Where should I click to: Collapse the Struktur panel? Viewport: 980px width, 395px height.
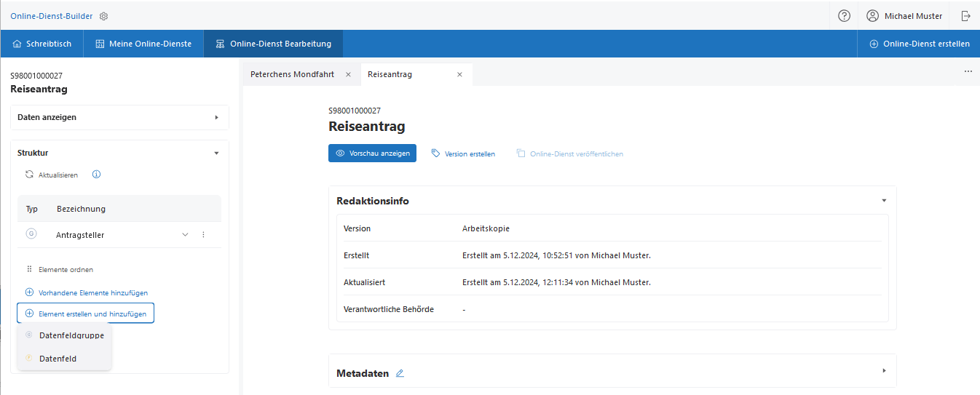pos(216,153)
